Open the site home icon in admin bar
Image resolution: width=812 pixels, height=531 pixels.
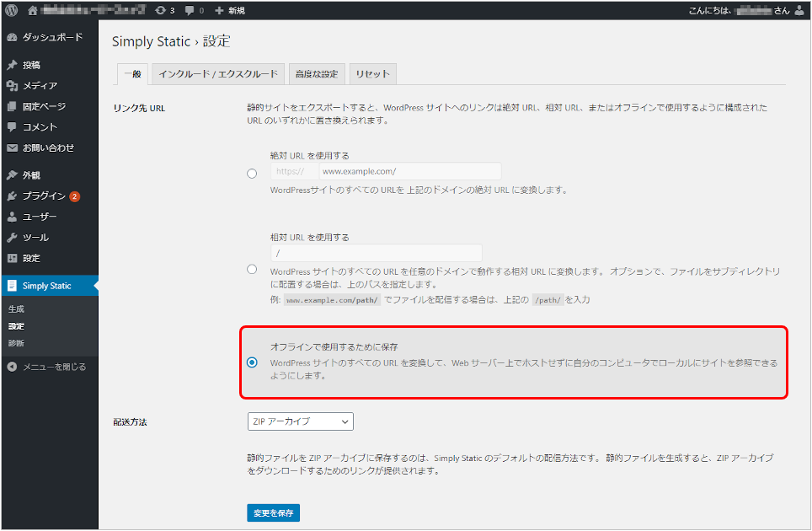33,10
